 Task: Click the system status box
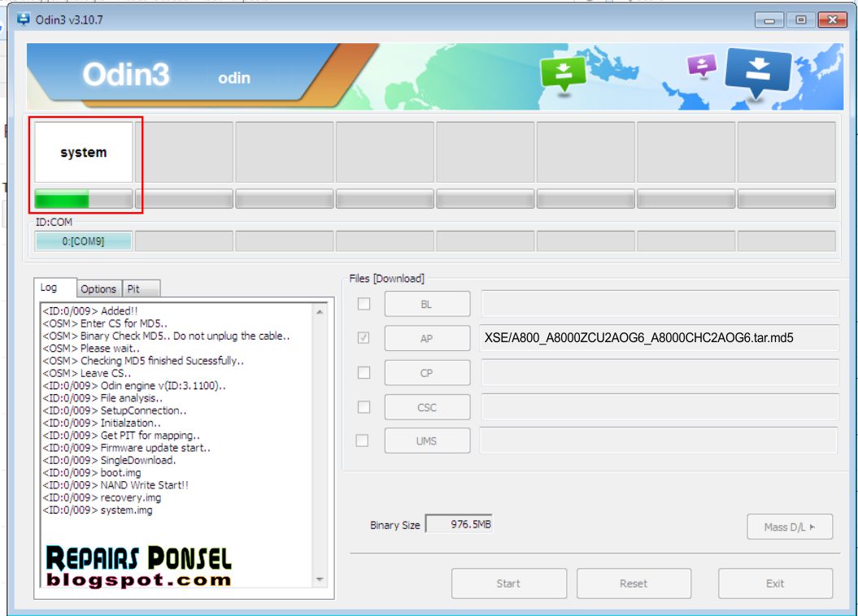pyautogui.click(x=83, y=152)
